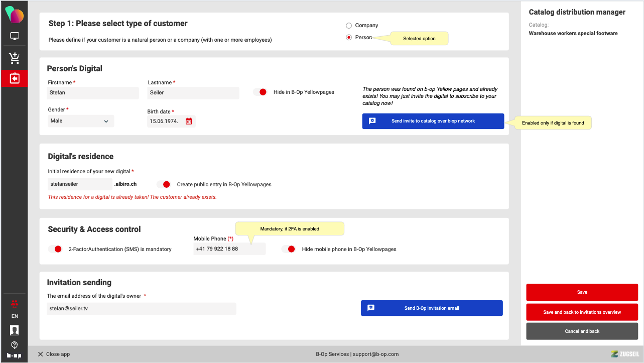Open the help question mark icon
This screenshot has width=644, height=363.
click(15, 344)
